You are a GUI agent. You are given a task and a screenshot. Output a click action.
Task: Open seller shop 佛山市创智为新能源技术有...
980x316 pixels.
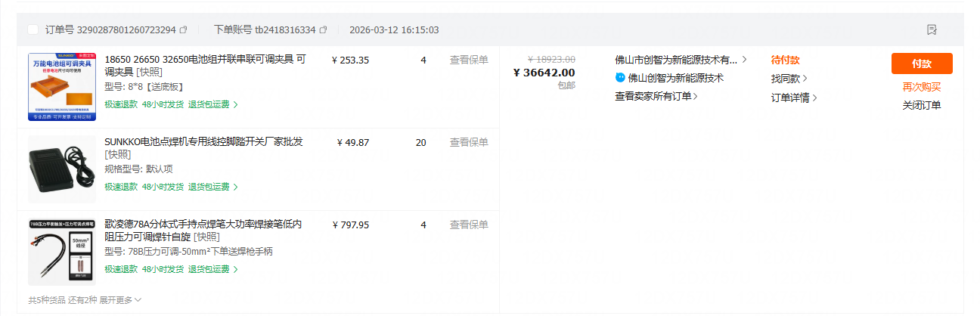point(676,60)
